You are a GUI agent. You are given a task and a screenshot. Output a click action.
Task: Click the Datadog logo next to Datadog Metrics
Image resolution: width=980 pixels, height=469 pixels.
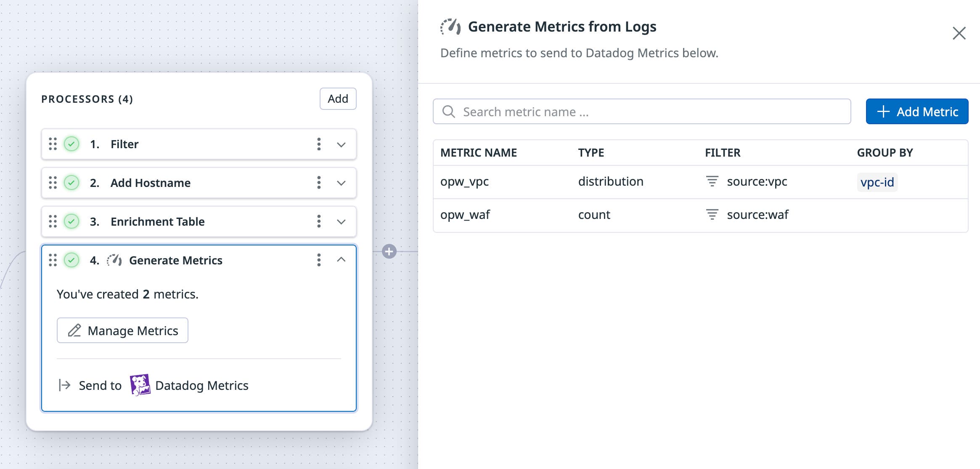[140, 385]
